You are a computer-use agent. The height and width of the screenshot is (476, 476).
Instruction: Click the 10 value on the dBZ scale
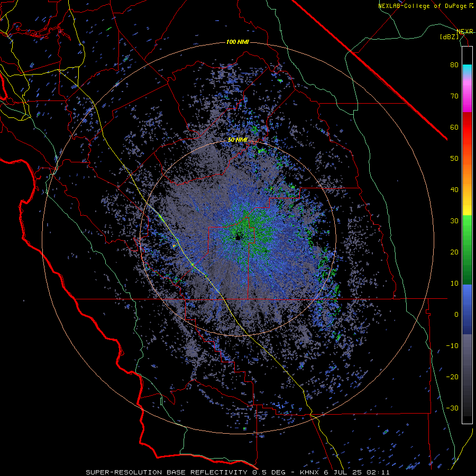tap(454, 283)
